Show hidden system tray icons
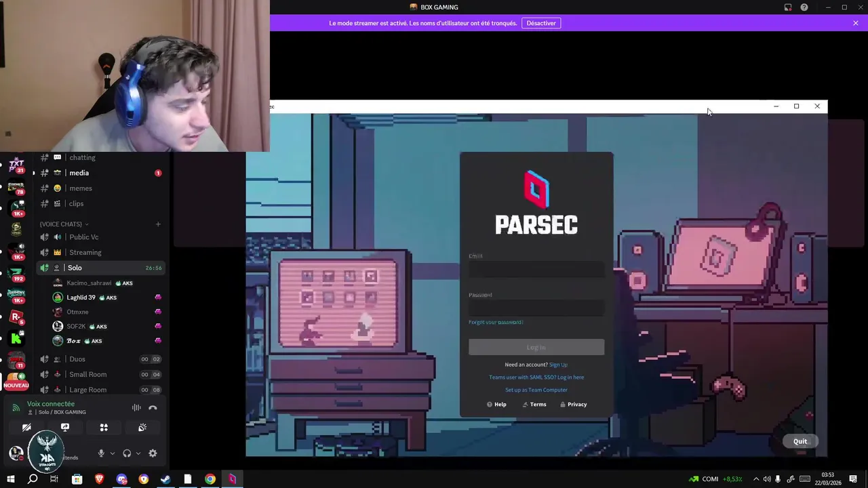The width and height of the screenshot is (868, 488). coord(757,479)
